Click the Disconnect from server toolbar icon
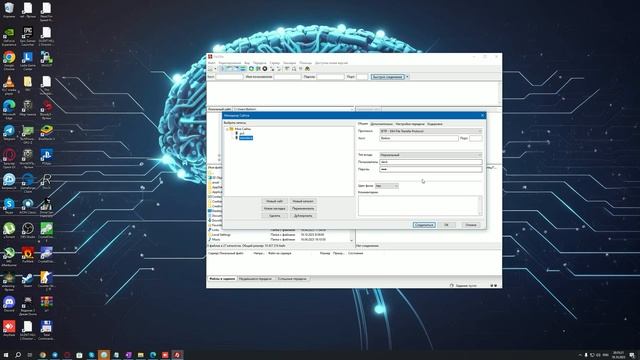The width and height of the screenshot is (640, 360). coord(272,69)
